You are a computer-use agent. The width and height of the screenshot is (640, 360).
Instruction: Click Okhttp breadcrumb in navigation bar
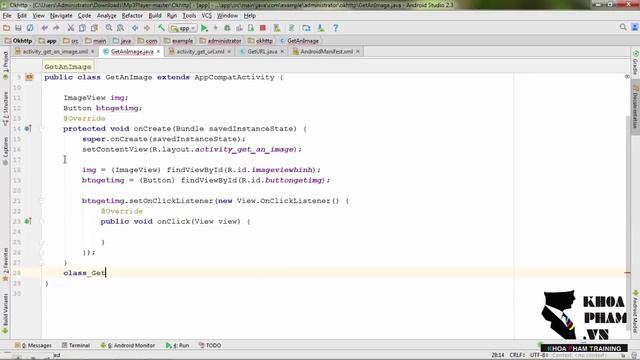[18, 41]
